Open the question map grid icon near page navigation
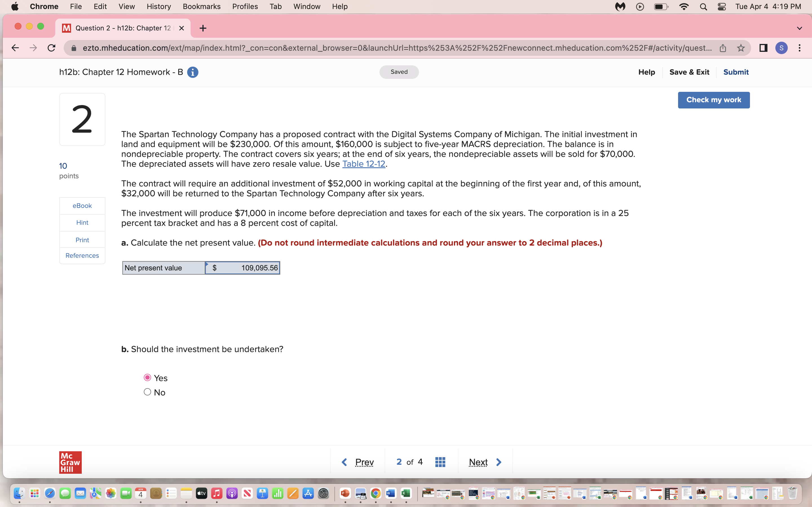 (440, 462)
